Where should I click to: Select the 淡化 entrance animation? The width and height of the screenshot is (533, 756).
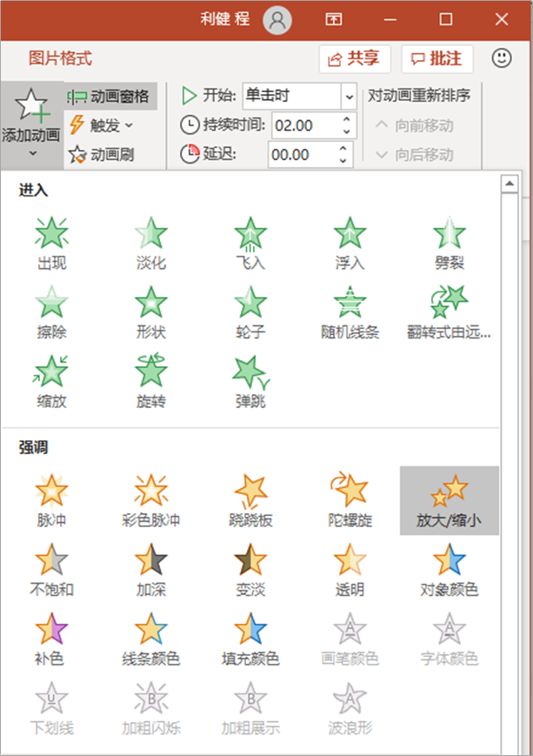[x=150, y=244]
